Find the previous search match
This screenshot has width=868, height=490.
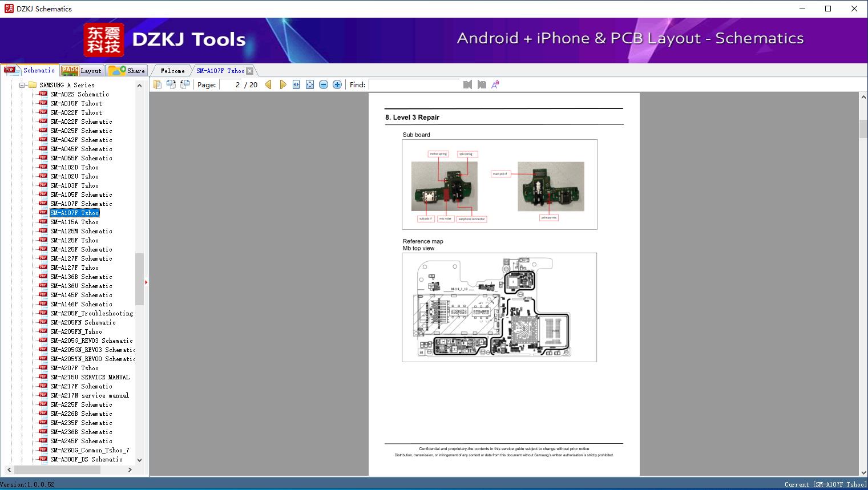[x=467, y=84]
